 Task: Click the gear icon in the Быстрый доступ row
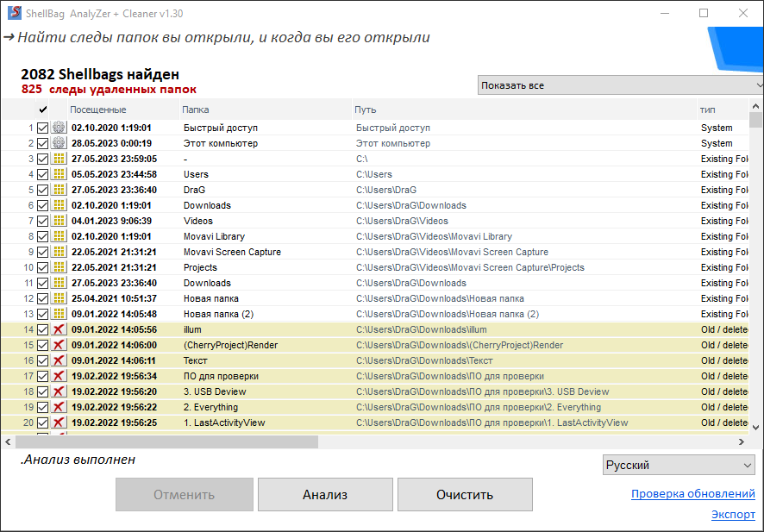click(x=59, y=128)
